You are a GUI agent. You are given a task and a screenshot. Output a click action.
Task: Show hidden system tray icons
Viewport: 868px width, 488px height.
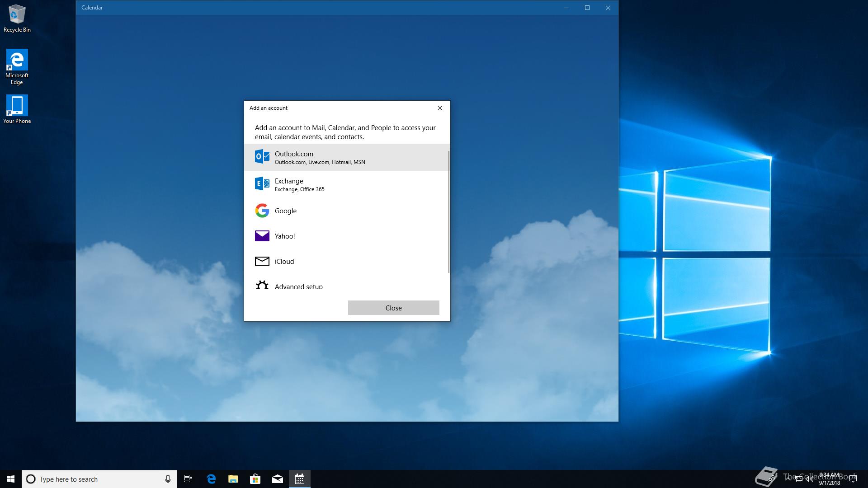pyautogui.click(x=788, y=479)
